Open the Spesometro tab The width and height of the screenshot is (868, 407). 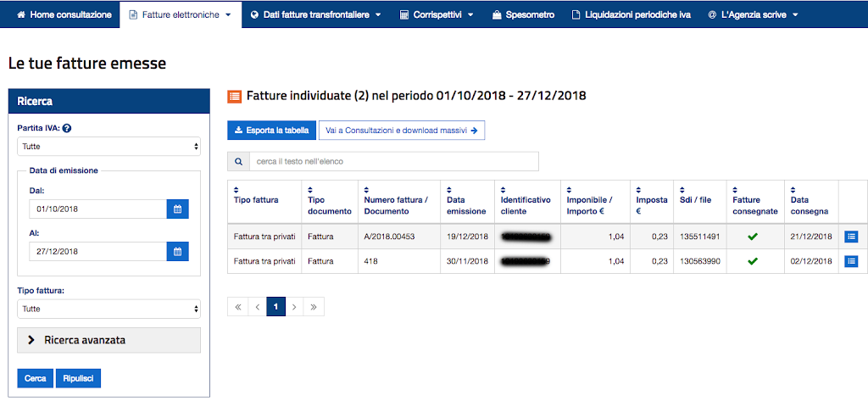523,14
